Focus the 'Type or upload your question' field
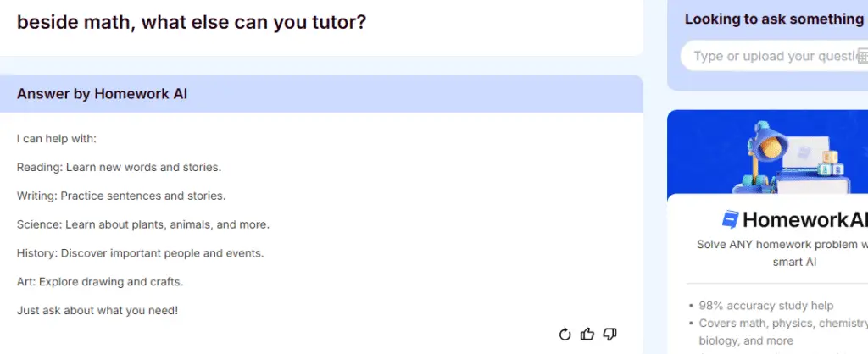 click(x=774, y=56)
